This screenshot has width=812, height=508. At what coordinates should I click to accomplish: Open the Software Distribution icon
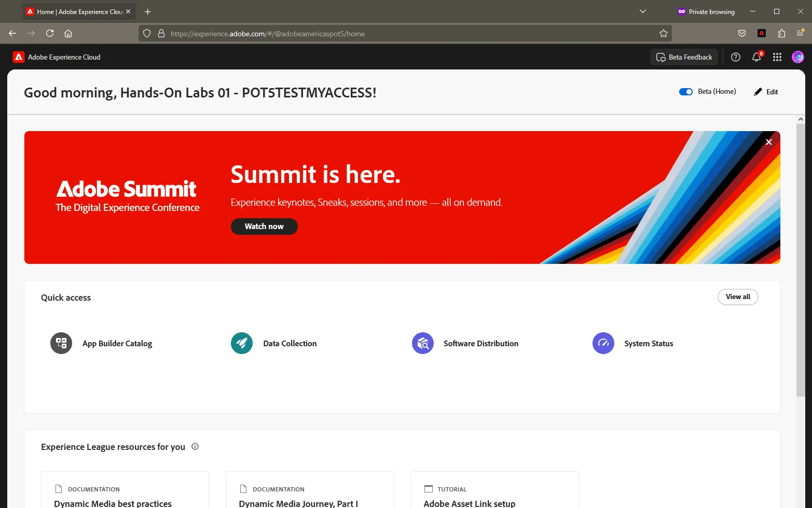[423, 343]
